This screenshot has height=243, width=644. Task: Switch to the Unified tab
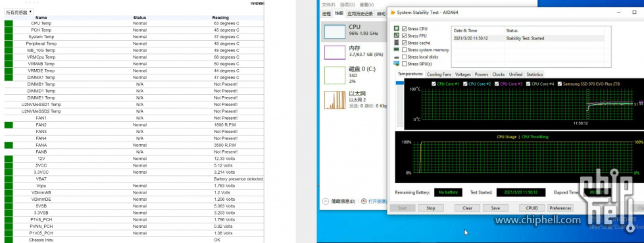click(x=516, y=74)
